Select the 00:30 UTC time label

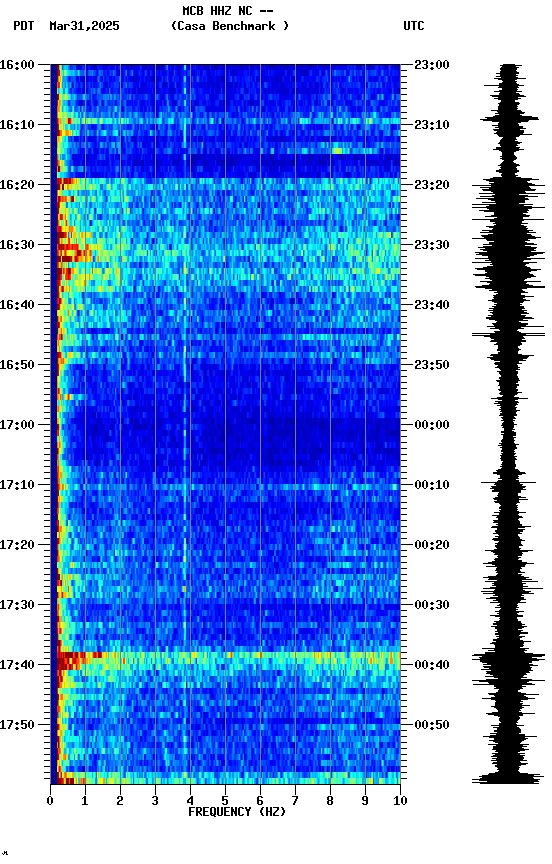(x=432, y=606)
